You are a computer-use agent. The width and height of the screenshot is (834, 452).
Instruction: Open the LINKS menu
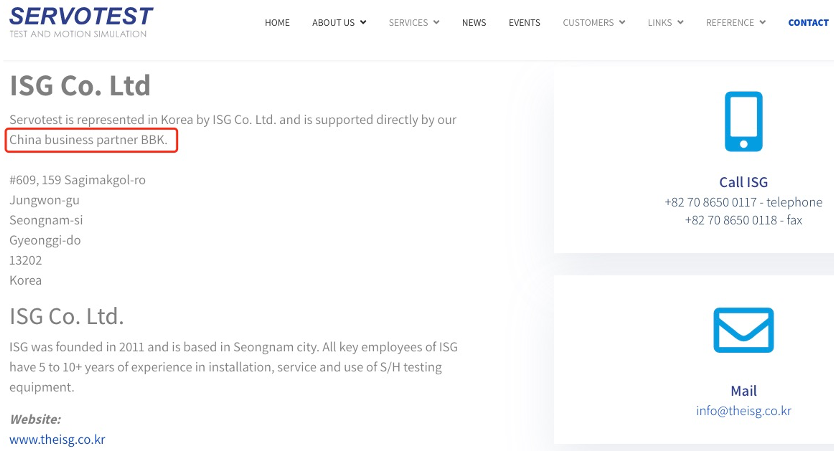tap(660, 23)
